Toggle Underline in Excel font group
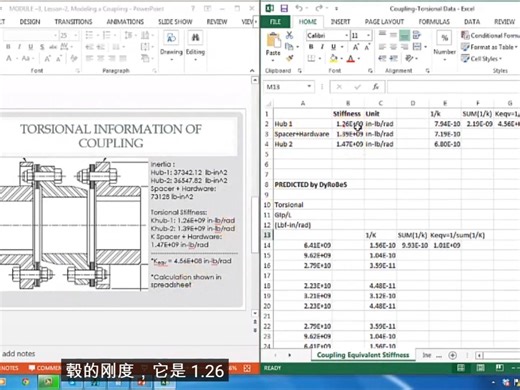Screen dimensions: 520x390 click(x=333, y=47)
